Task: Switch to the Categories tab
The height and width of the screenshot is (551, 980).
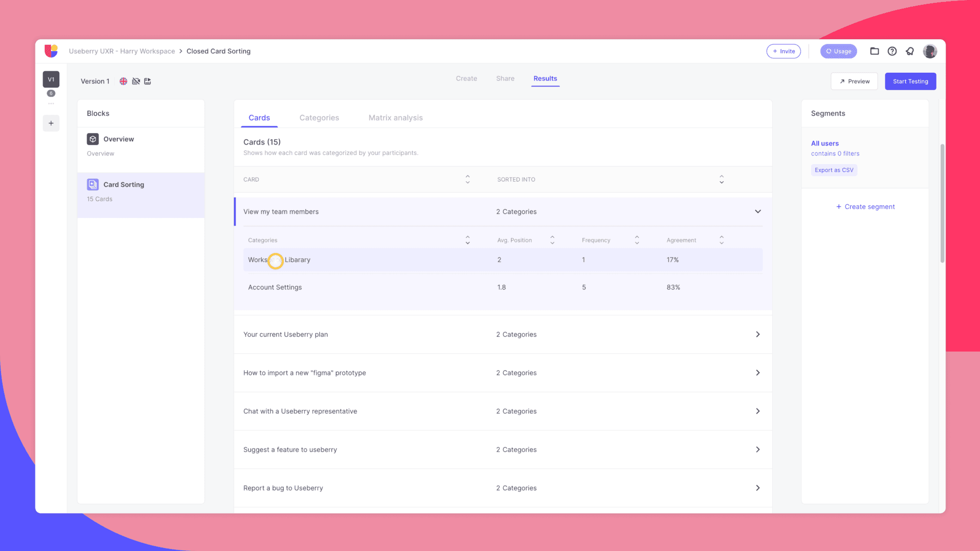Action: 319,118
